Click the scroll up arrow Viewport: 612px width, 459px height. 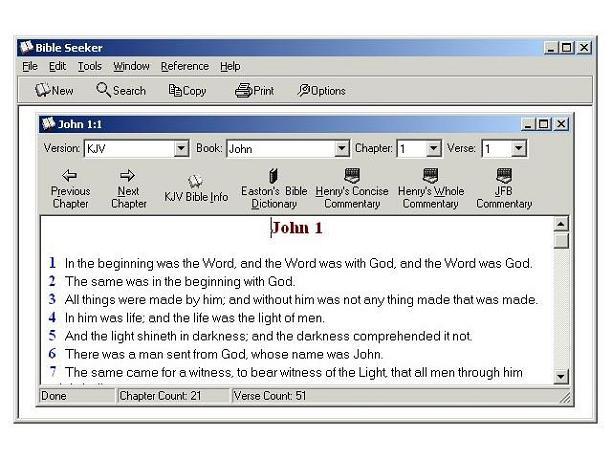(x=561, y=224)
